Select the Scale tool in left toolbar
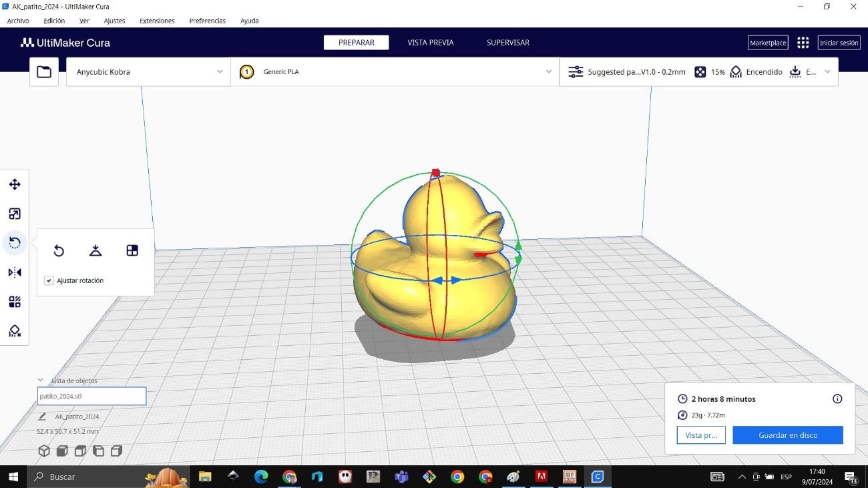 pyautogui.click(x=14, y=214)
